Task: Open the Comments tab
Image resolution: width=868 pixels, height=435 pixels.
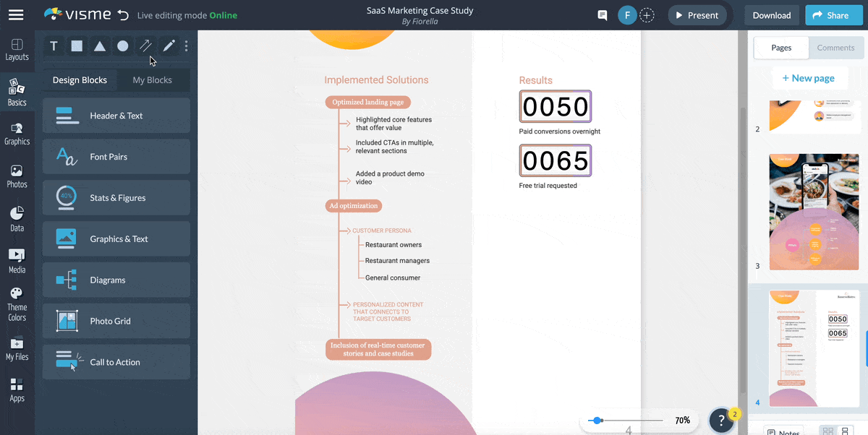Action: point(835,48)
